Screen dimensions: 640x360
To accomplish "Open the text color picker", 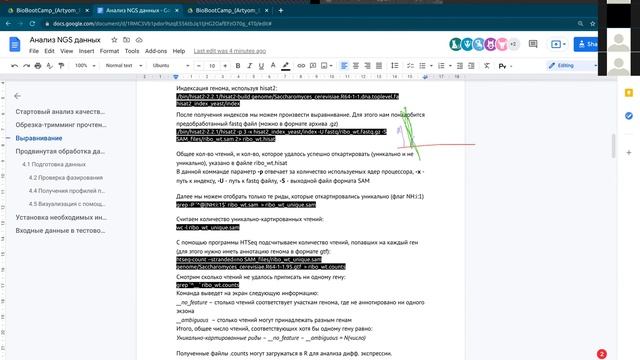I will [x=273, y=66].
